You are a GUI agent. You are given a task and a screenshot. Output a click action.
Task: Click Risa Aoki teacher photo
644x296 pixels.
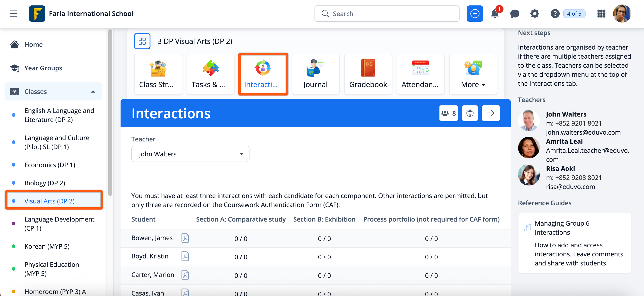(x=529, y=175)
